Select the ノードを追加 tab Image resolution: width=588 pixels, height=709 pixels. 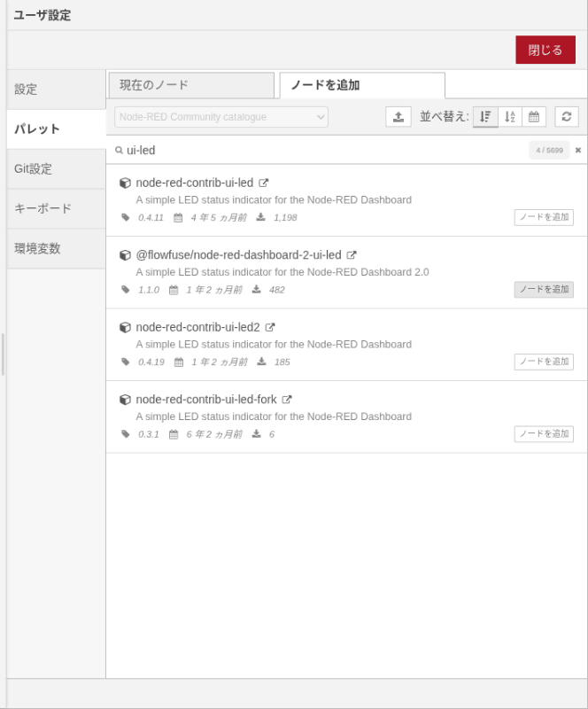click(x=362, y=85)
